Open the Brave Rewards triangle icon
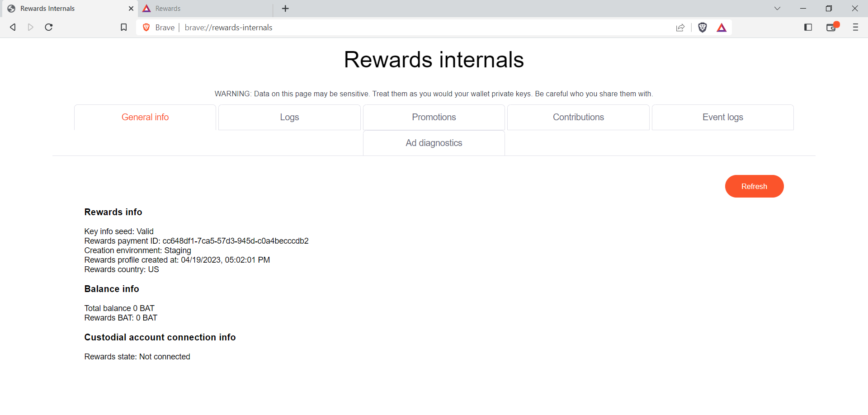This screenshot has width=868, height=415. pyautogui.click(x=722, y=28)
